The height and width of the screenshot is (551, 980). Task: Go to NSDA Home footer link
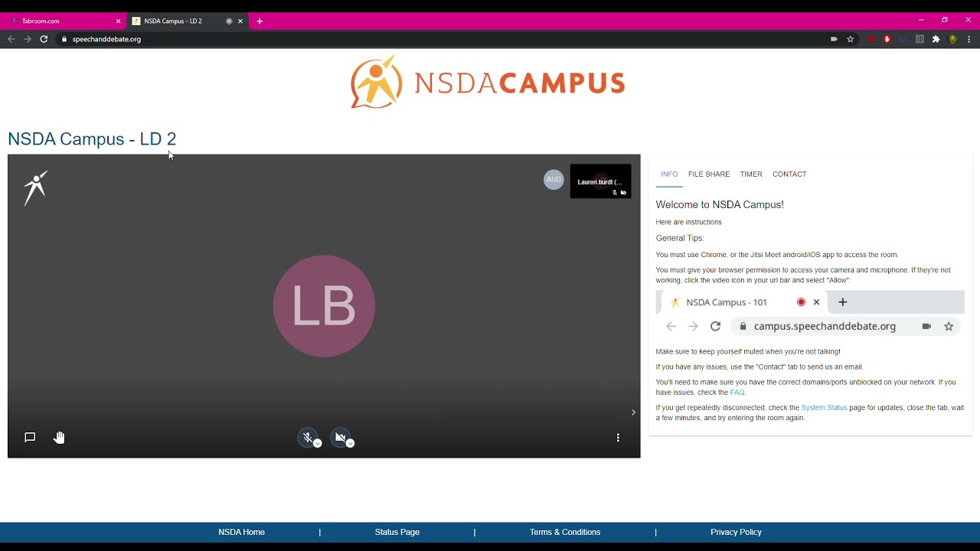(241, 532)
